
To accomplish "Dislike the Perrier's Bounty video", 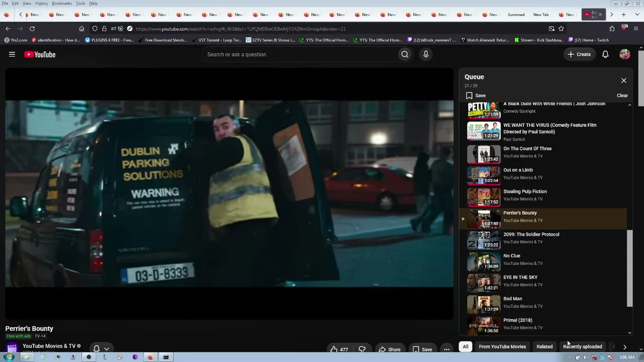I will [362, 349].
